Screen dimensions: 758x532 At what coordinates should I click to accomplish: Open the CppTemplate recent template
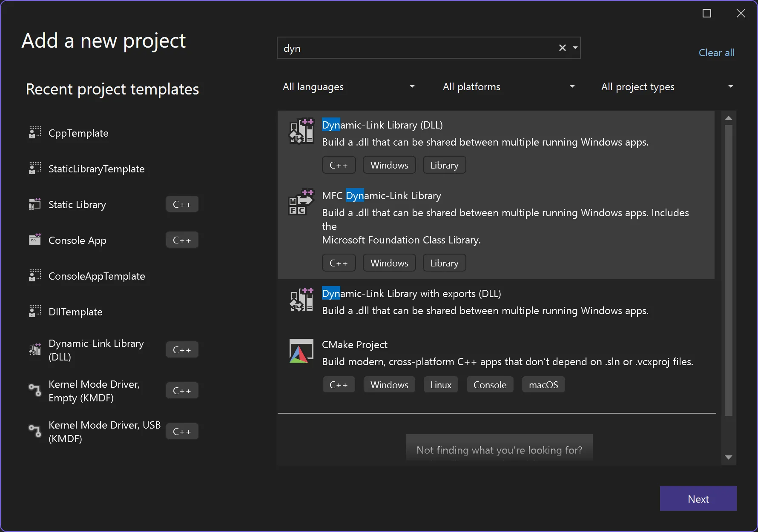tap(78, 133)
